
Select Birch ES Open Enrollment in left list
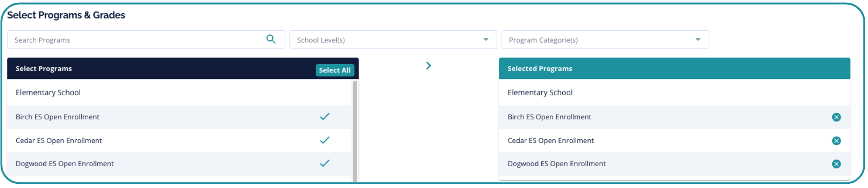click(x=58, y=117)
